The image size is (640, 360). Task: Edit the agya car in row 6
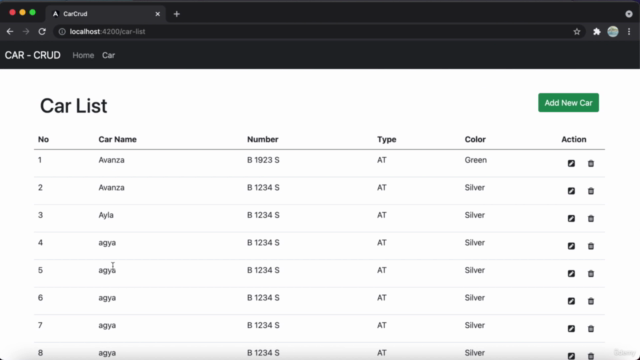(x=571, y=301)
